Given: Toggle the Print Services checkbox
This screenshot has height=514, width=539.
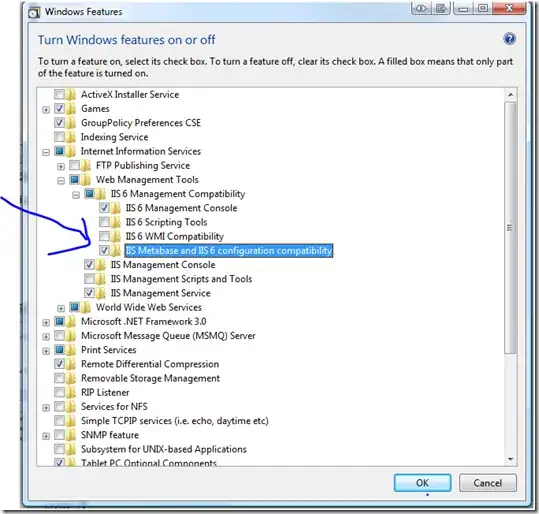Looking at the screenshot, I should click(x=59, y=350).
